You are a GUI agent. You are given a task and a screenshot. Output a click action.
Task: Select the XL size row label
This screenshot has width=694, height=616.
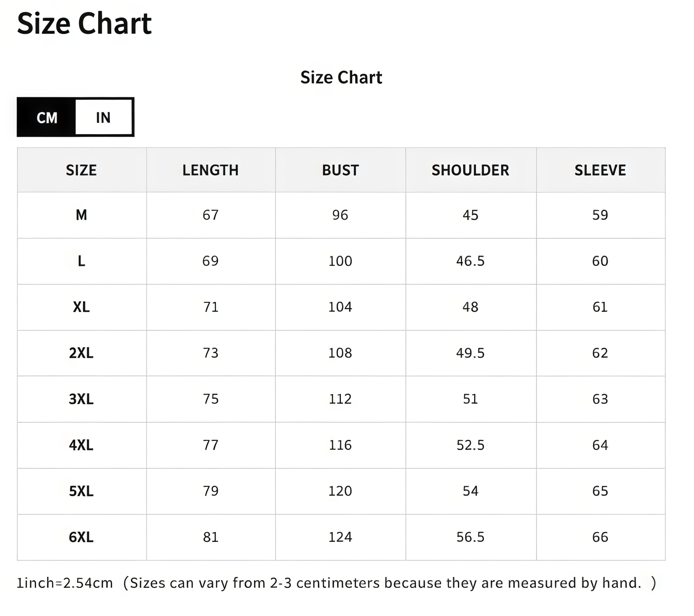[81, 307]
